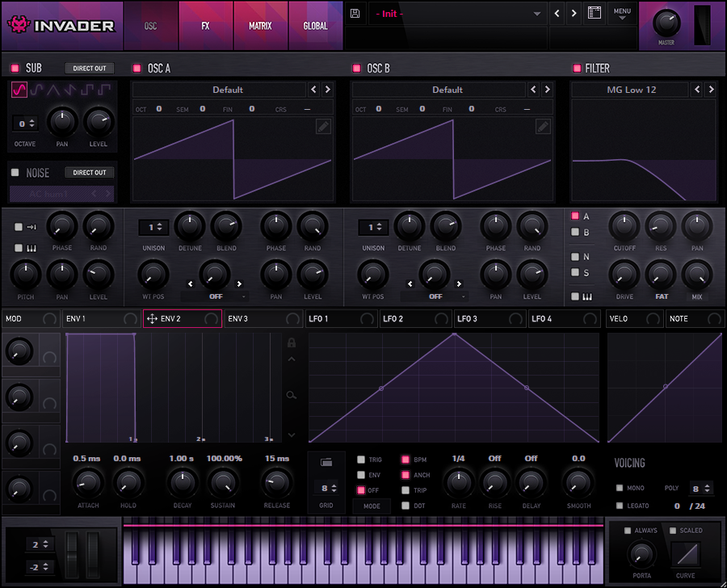Go to previous preset arrow button
The height and width of the screenshot is (588, 727).
[x=557, y=14]
